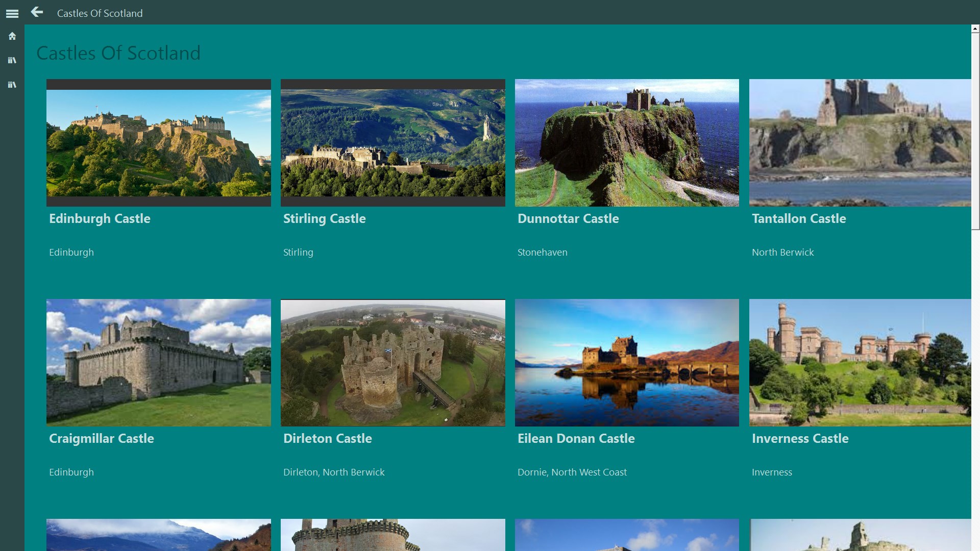The image size is (980, 551).
Task: Click the scrollbar down arrow
Action: click(x=974, y=546)
